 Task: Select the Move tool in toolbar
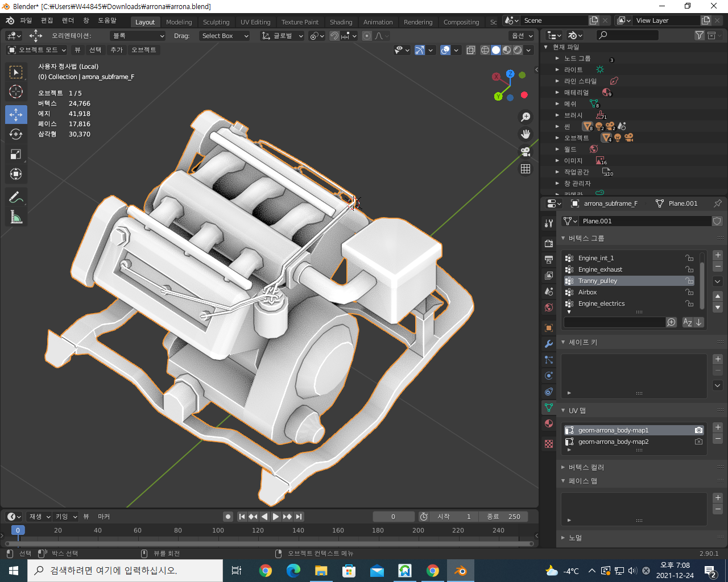[16, 114]
